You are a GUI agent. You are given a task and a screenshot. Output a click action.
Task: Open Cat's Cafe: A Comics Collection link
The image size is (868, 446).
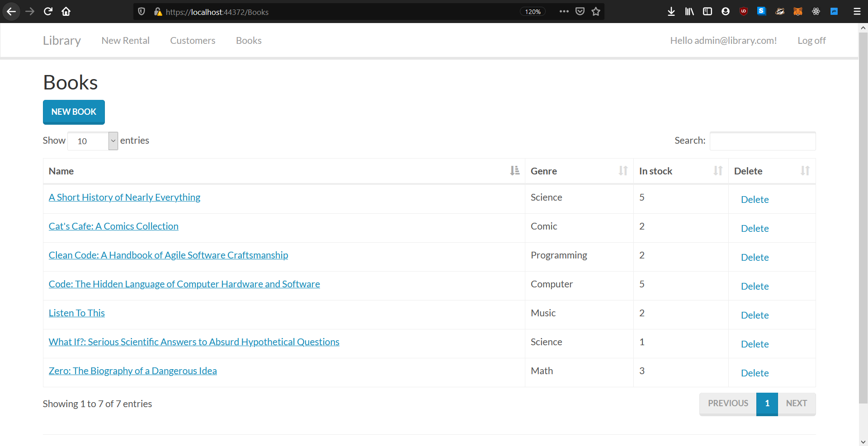[113, 226]
